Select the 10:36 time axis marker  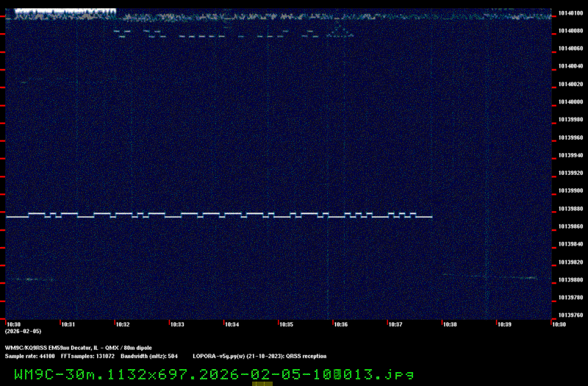pyautogui.click(x=340, y=324)
